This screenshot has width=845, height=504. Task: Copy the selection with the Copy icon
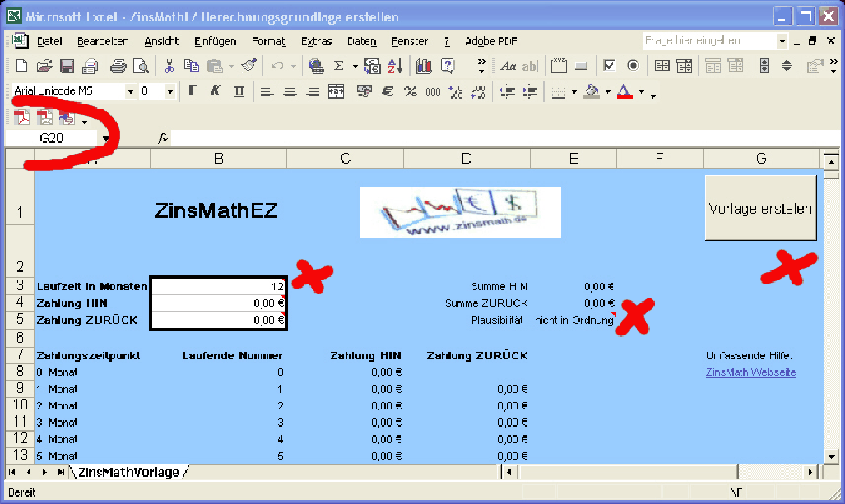pyautogui.click(x=192, y=66)
